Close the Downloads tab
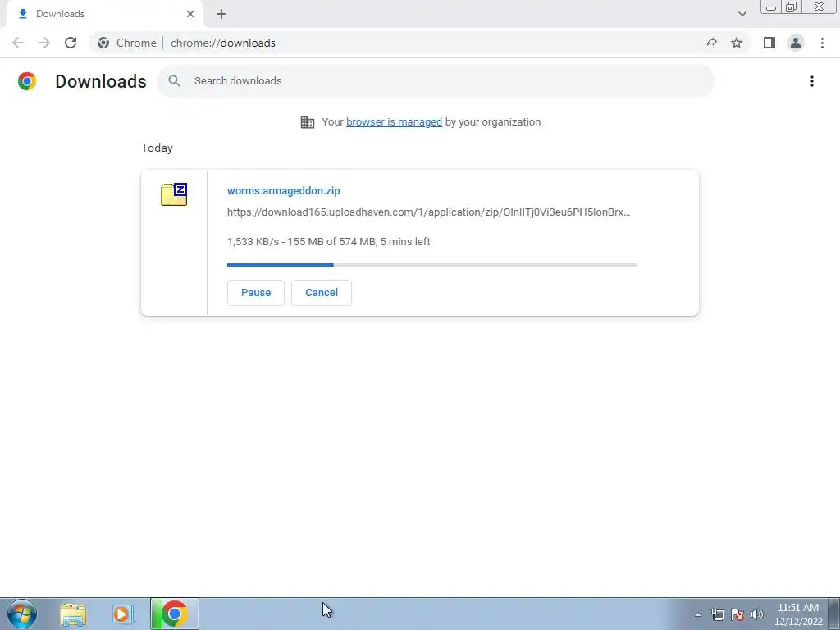Screen dimensions: 840x630 pyautogui.click(x=190, y=14)
